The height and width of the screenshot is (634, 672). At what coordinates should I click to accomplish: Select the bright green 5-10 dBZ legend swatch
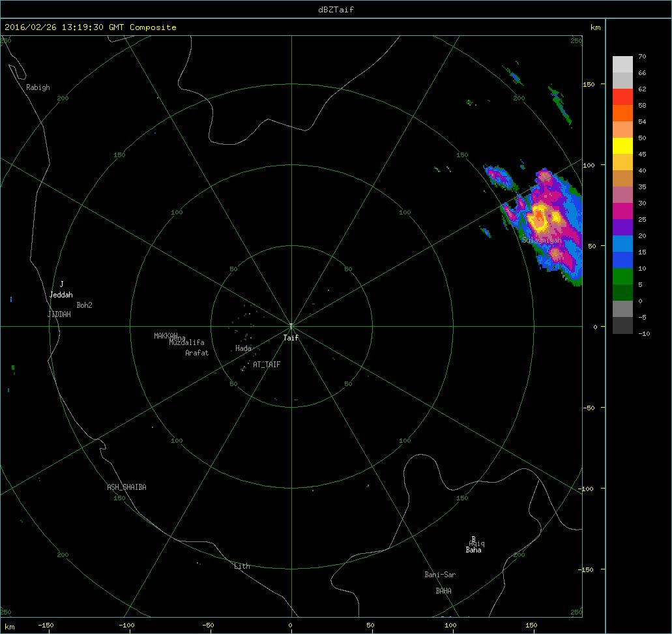(622, 277)
